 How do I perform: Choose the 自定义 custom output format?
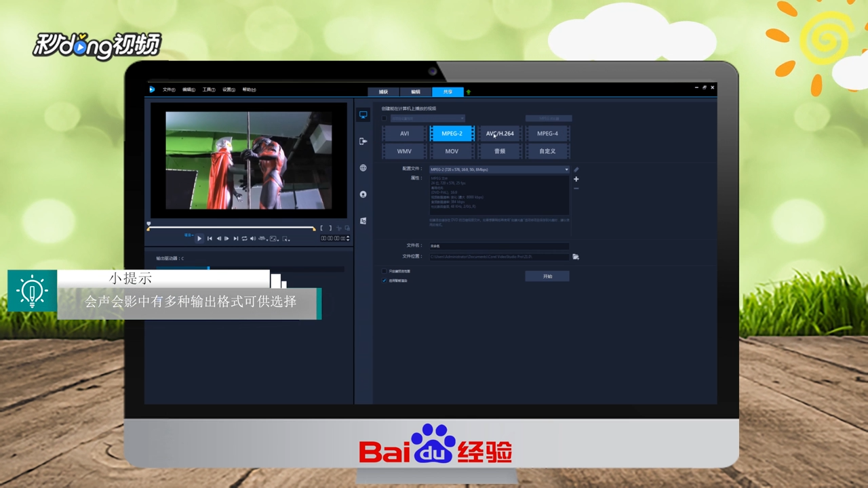tap(547, 151)
